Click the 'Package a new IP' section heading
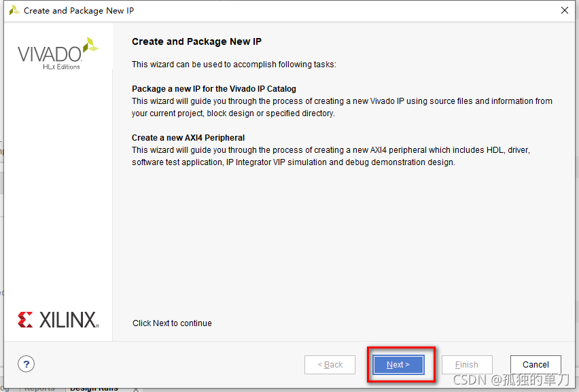579x392 pixels. point(213,89)
